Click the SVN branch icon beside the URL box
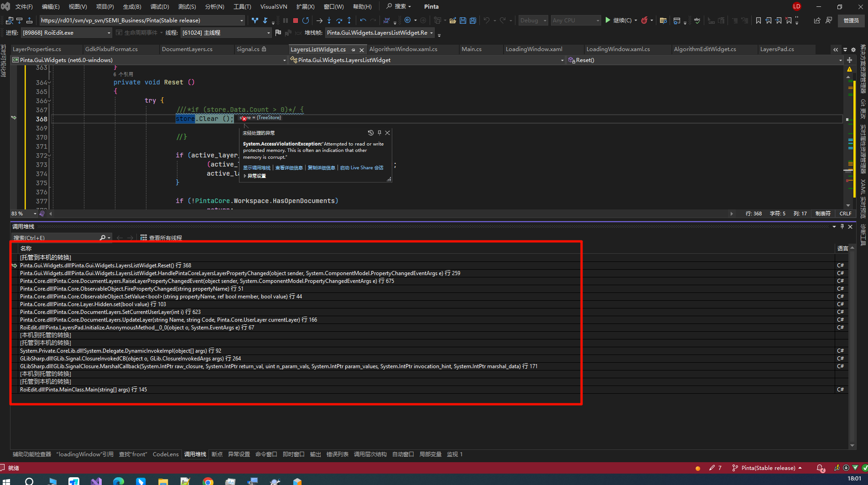The width and height of the screenshot is (868, 485). 255,21
